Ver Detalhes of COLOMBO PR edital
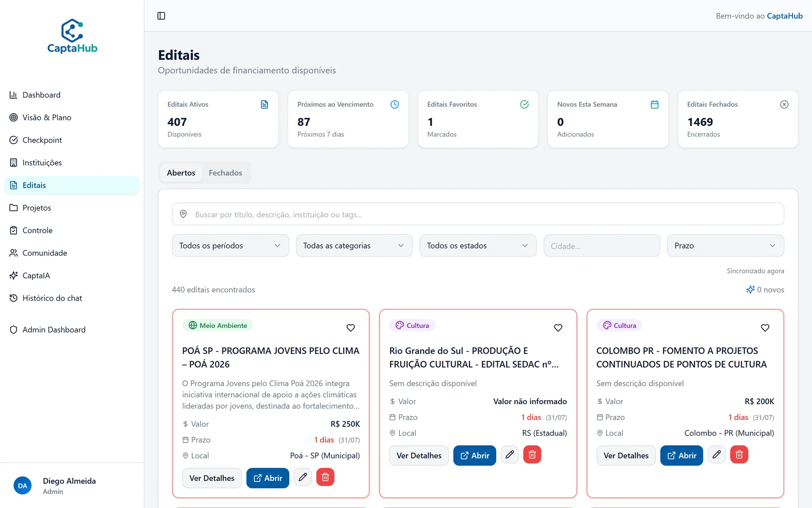 (626, 456)
